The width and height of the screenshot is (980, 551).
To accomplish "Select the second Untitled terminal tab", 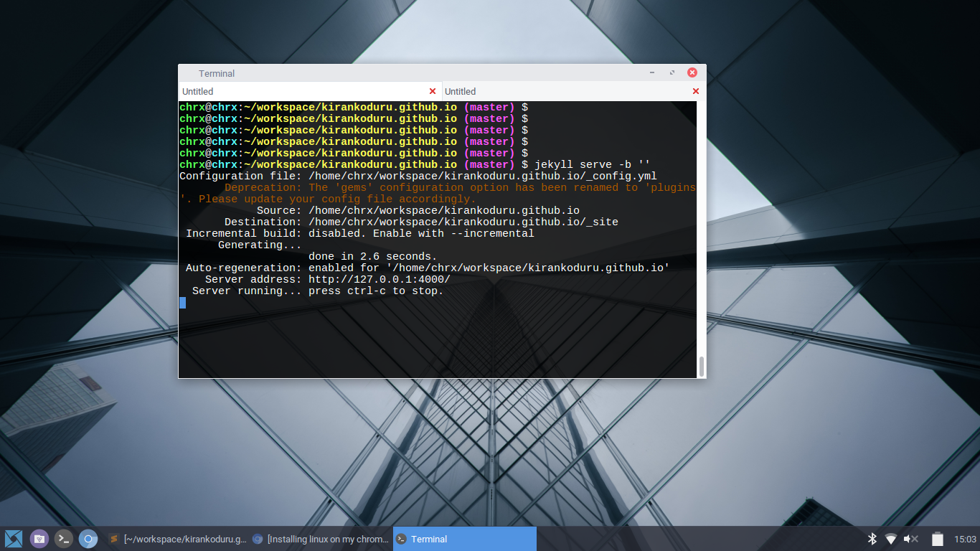I will (x=573, y=91).
